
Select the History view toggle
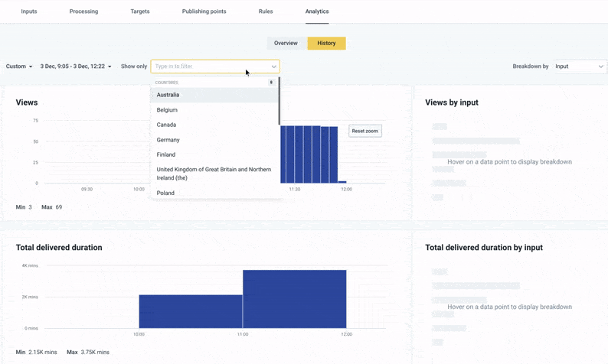click(x=326, y=43)
